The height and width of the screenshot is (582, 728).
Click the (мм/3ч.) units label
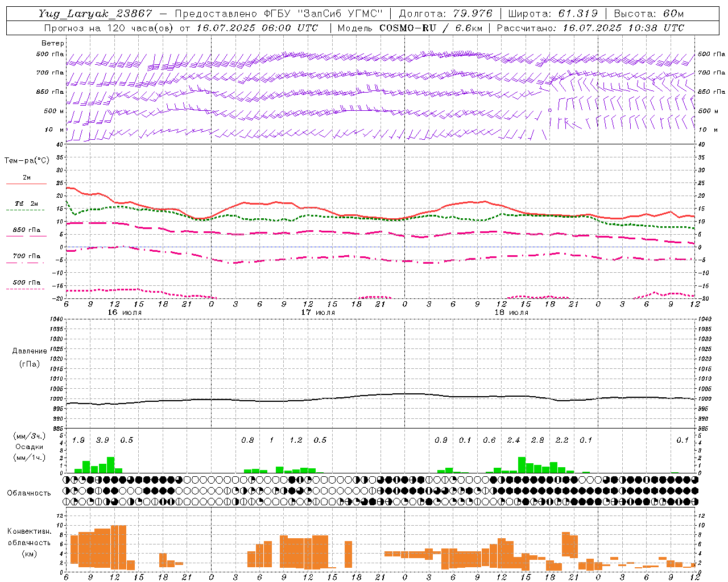[29, 436]
